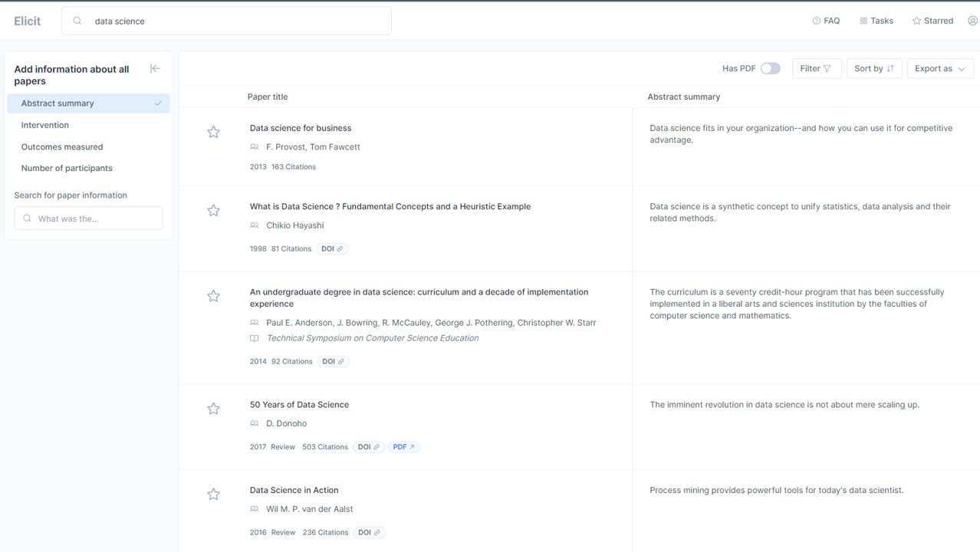The image size is (980, 552).
Task: Enable the Number of participants column
Action: [67, 168]
